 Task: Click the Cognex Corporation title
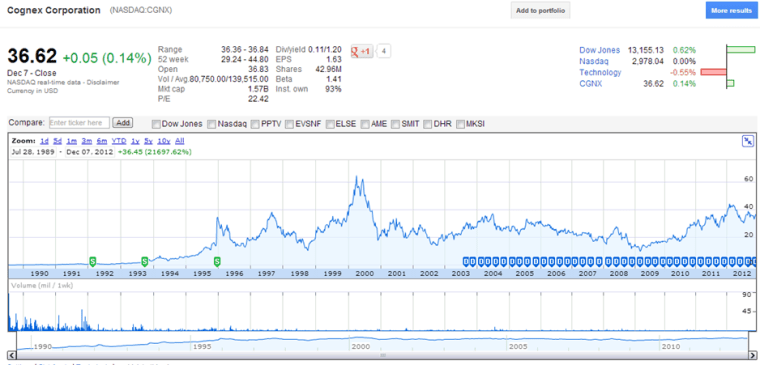[54, 10]
